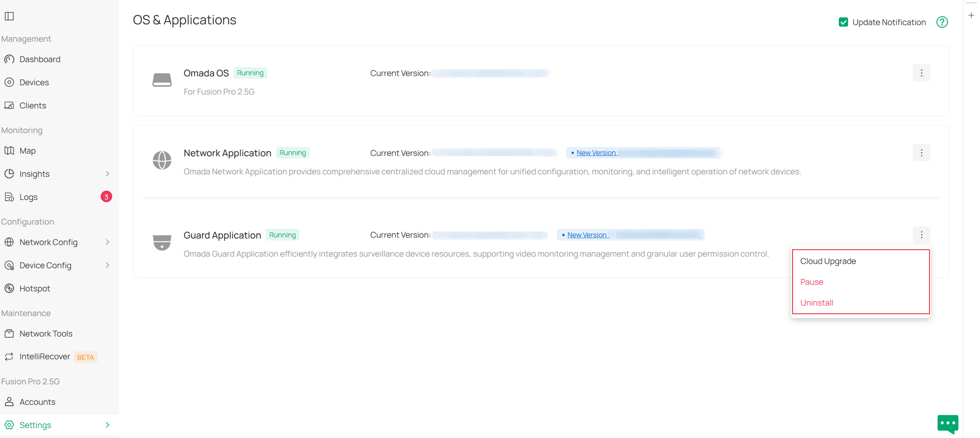Screen dimensions: 980x438
Task: Click the Insights pie chart icon
Action: click(9, 174)
